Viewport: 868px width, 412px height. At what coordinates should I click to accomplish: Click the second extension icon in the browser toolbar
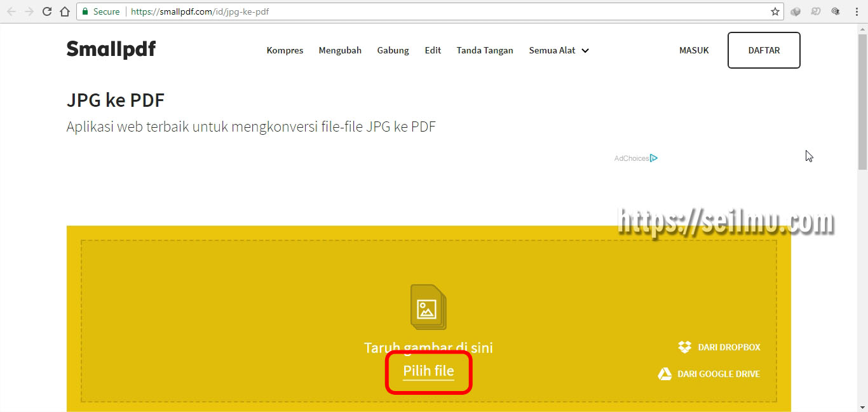(x=816, y=11)
